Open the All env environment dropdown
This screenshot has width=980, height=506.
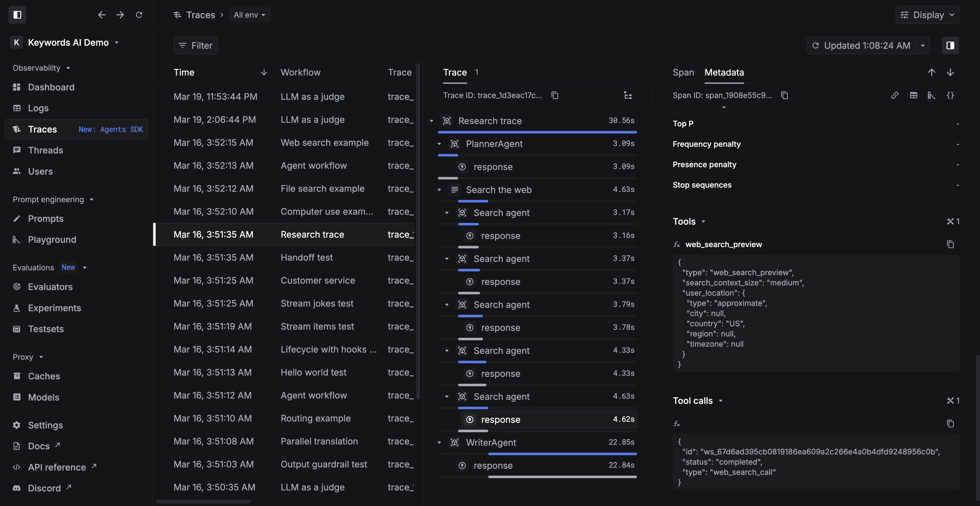[249, 15]
